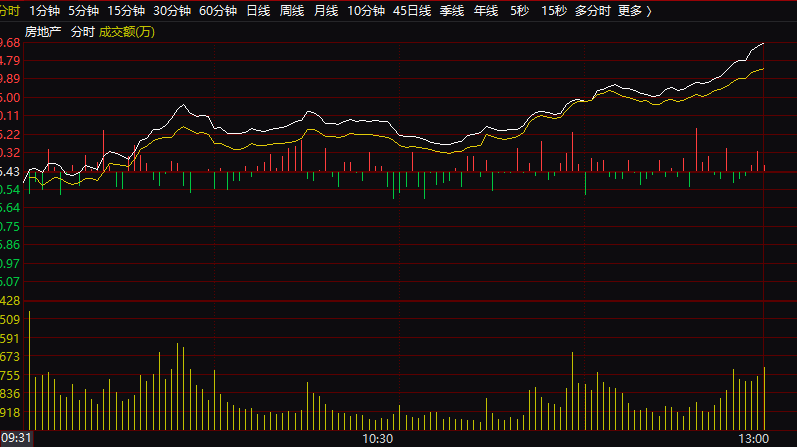The image size is (797, 447).
Task: Open the 月线 monthly chart
Action: (325, 11)
